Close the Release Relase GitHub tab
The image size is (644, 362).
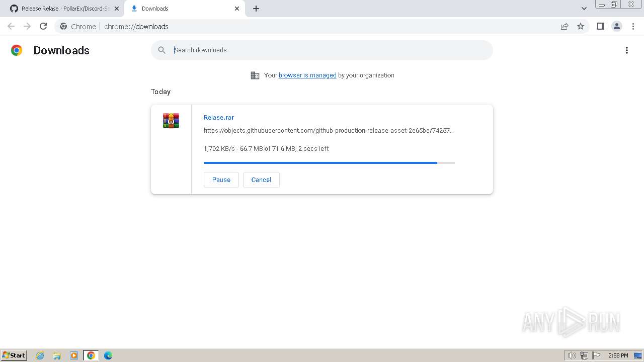(x=117, y=9)
